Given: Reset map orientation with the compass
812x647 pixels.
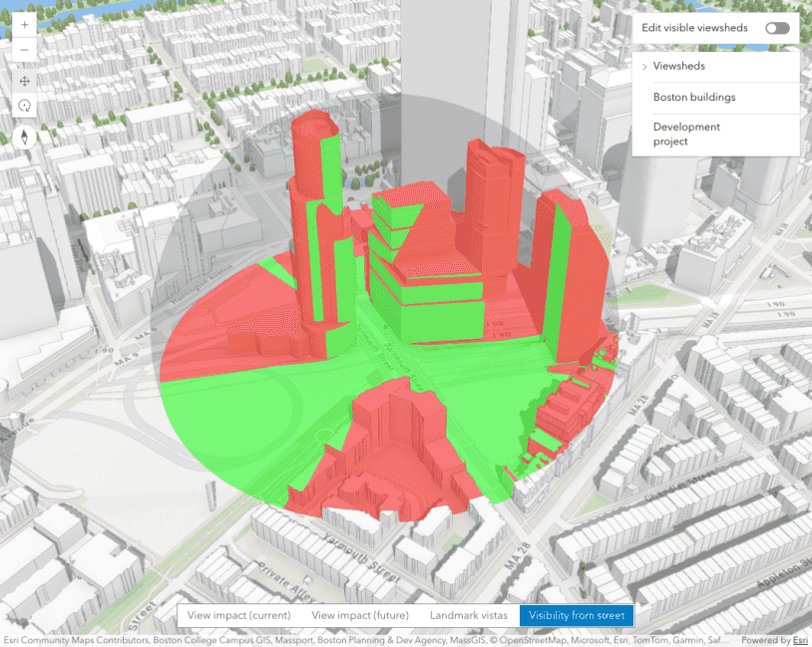Looking at the screenshot, I should pyautogui.click(x=24, y=137).
